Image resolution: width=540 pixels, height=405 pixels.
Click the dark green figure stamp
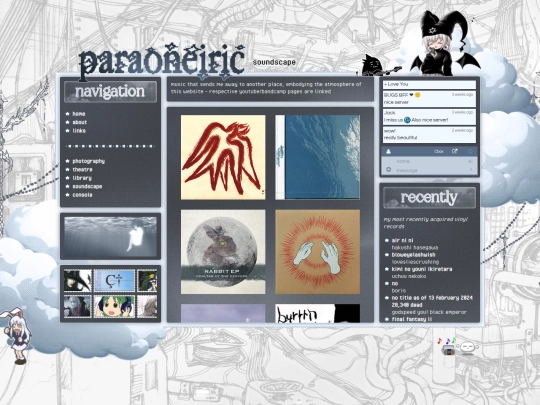(147, 280)
